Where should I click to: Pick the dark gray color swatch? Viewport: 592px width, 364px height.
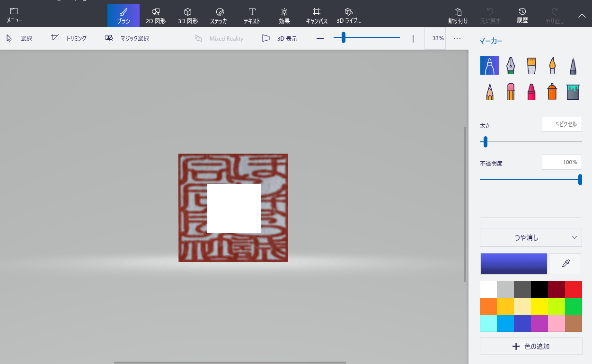(522, 289)
